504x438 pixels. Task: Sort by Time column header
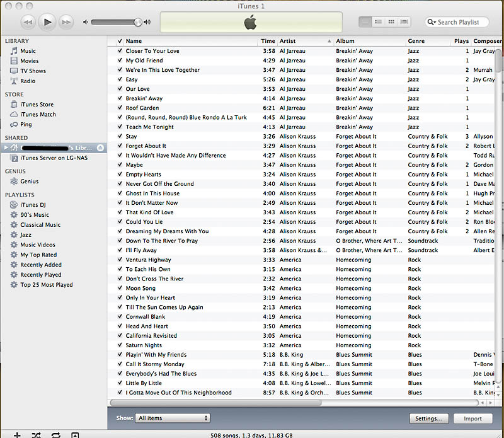[x=267, y=41]
